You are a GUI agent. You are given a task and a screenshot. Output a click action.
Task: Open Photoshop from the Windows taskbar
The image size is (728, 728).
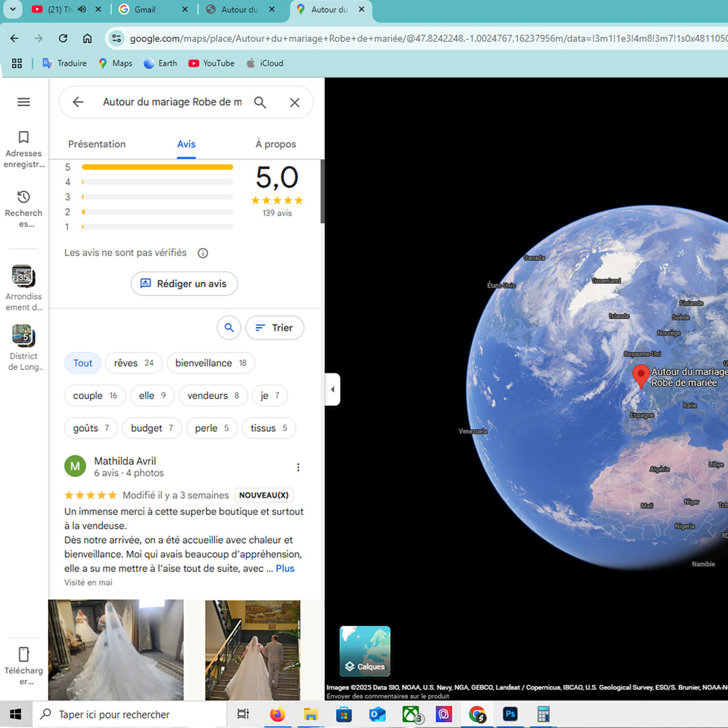(510, 714)
